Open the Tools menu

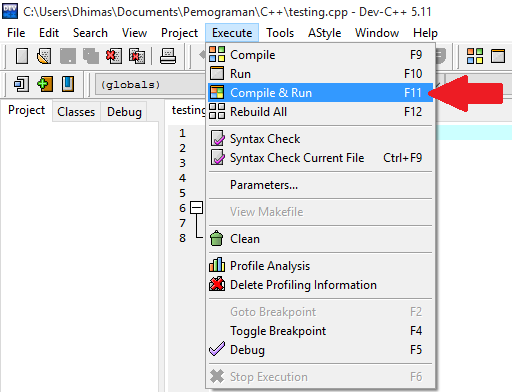click(x=280, y=33)
